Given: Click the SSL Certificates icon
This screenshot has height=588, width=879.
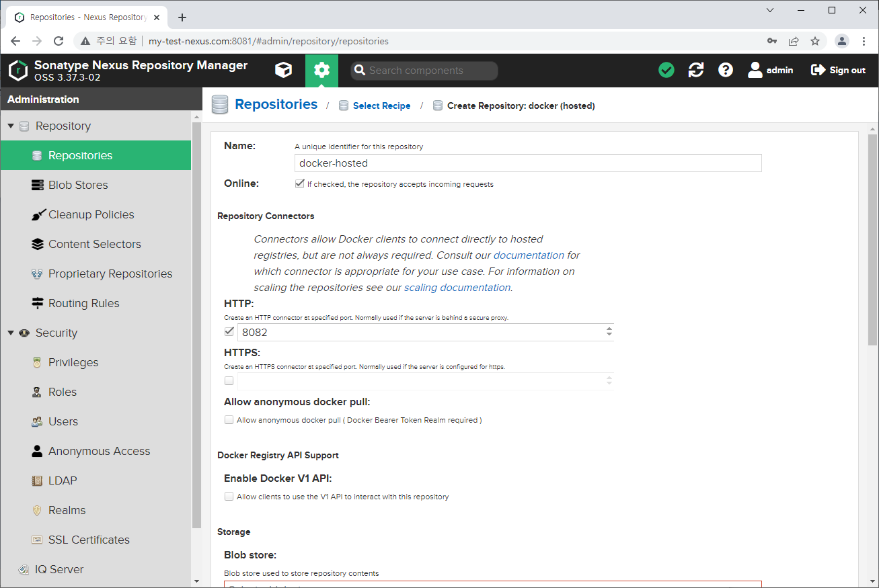Looking at the screenshot, I should tap(38, 540).
